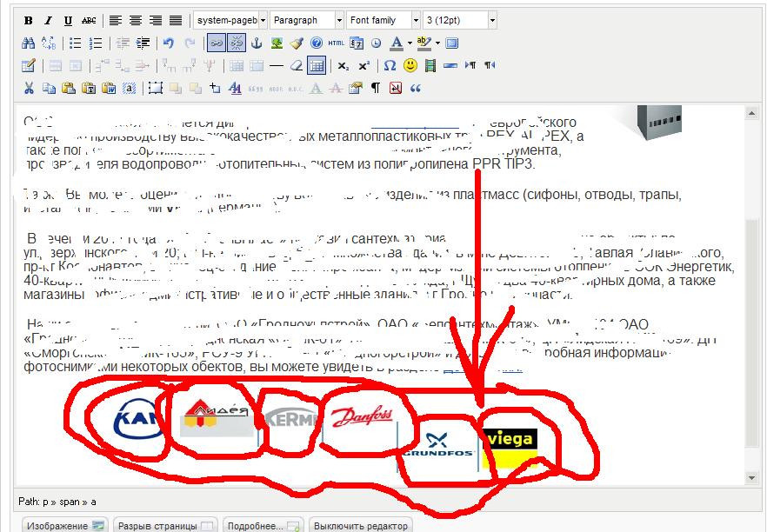Cut selection with scissors icon
Image resolution: width=767 pixels, height=532 pixels.
[29, 88]
